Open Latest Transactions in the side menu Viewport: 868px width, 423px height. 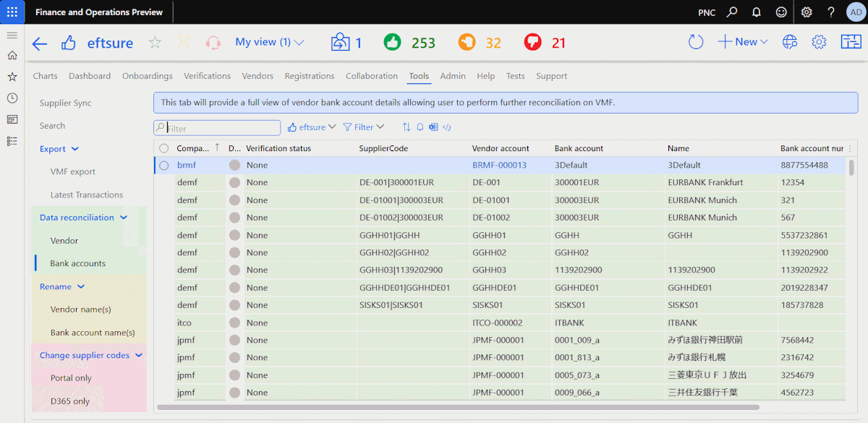pyautogui.click(x=87, y=195)
